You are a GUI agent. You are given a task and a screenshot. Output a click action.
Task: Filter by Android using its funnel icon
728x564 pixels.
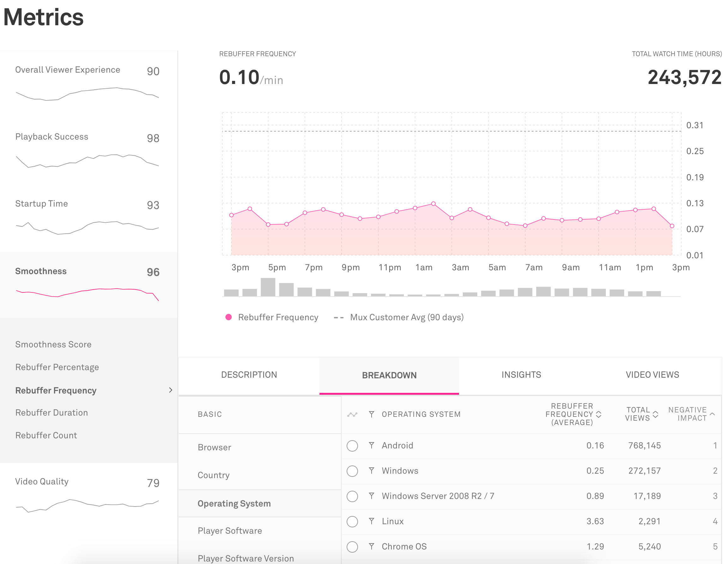pos(371,445)
